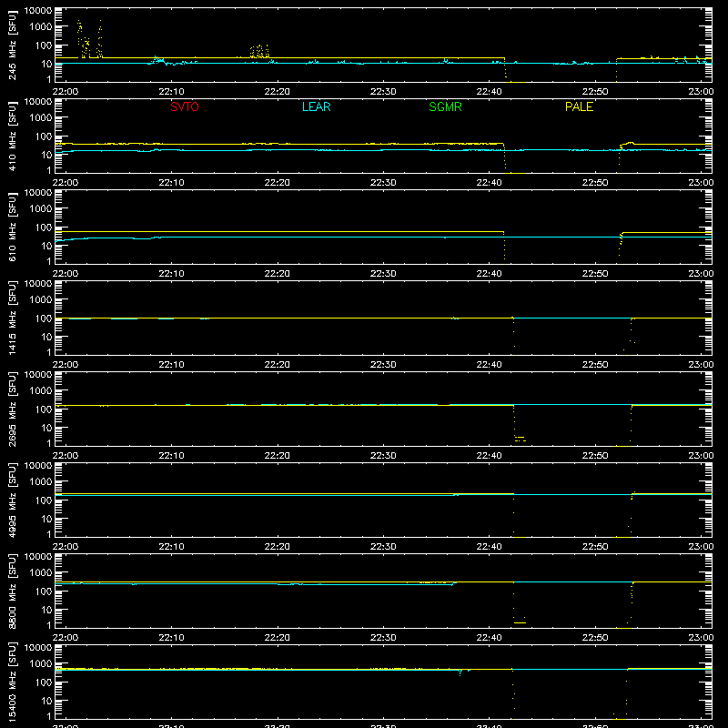
Task: Click 22:20 tick below the 1415 MHz panel
Action: 278,365
